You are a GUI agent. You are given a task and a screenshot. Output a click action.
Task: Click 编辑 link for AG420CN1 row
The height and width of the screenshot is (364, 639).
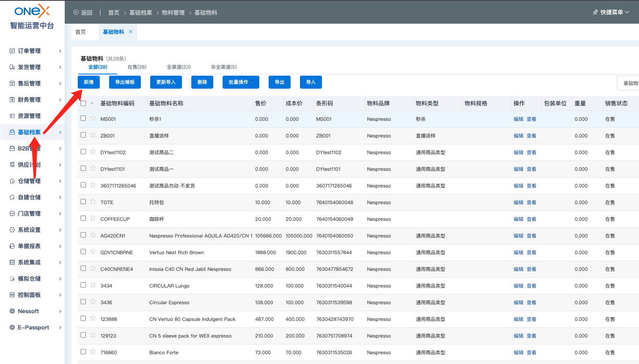(518, 236)
